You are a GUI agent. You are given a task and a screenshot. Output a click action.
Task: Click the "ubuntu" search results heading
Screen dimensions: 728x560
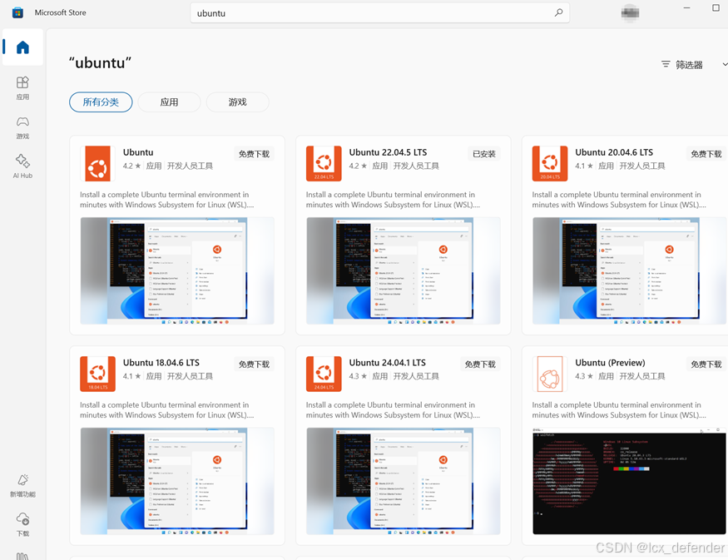pos(101,62)
